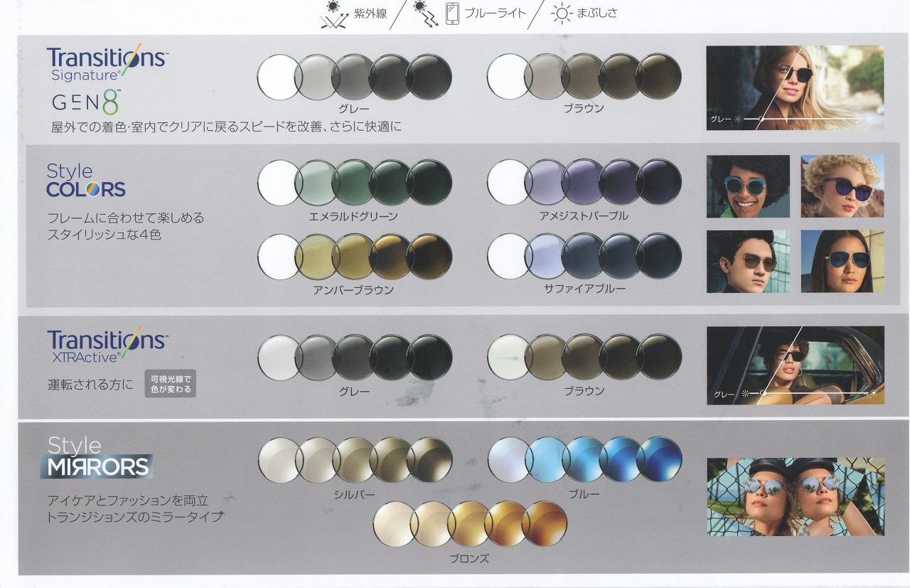The width and height of the screenshot is (910, 588).
Task: Click the ブロンズ mirror label
Action: (469, 559)
